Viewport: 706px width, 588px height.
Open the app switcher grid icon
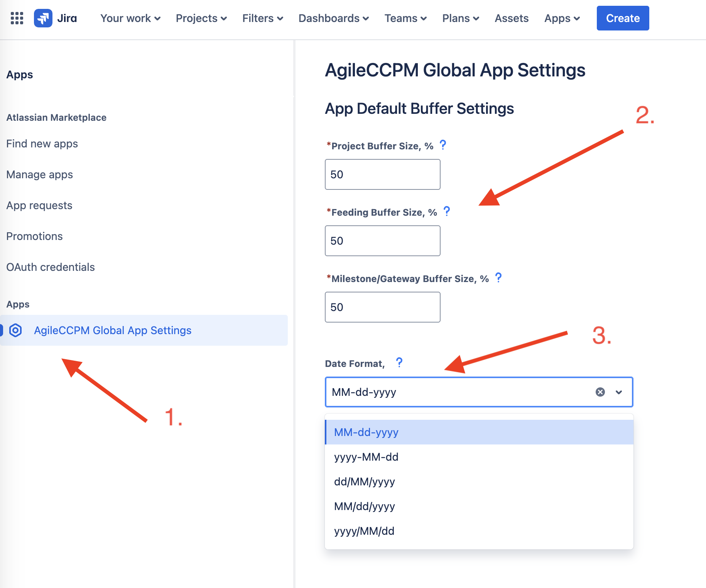[x=17, y=18]
